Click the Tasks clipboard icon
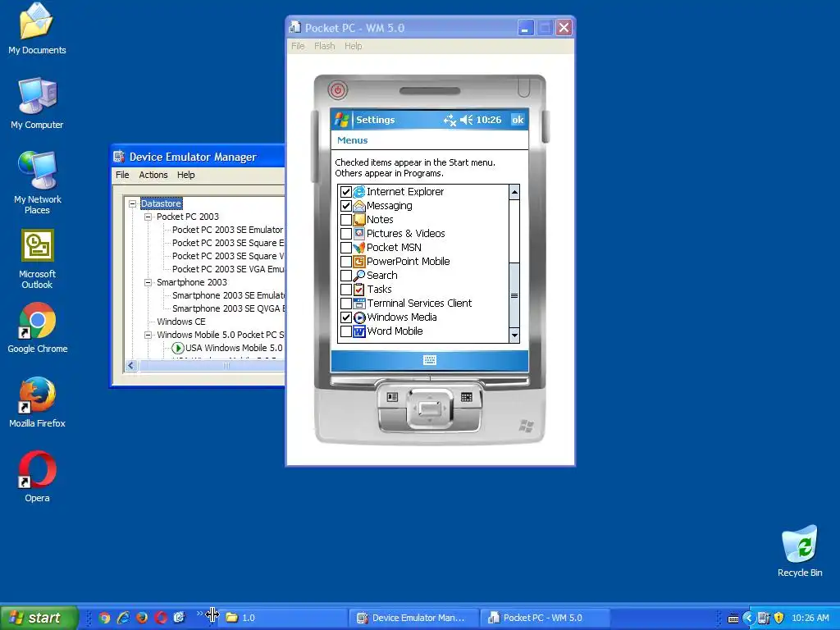Viewport: 840px width, 630px height. click(359, 290)
